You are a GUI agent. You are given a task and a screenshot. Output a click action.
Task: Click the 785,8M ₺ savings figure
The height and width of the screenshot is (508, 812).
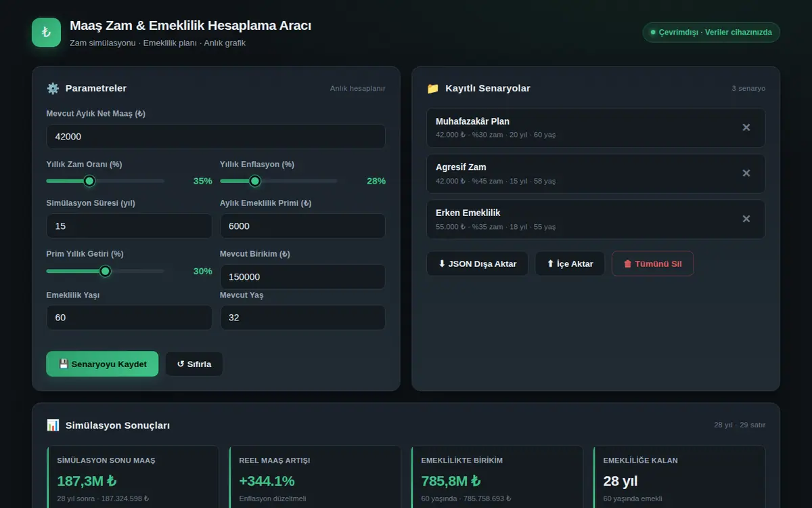coord(451,481)
